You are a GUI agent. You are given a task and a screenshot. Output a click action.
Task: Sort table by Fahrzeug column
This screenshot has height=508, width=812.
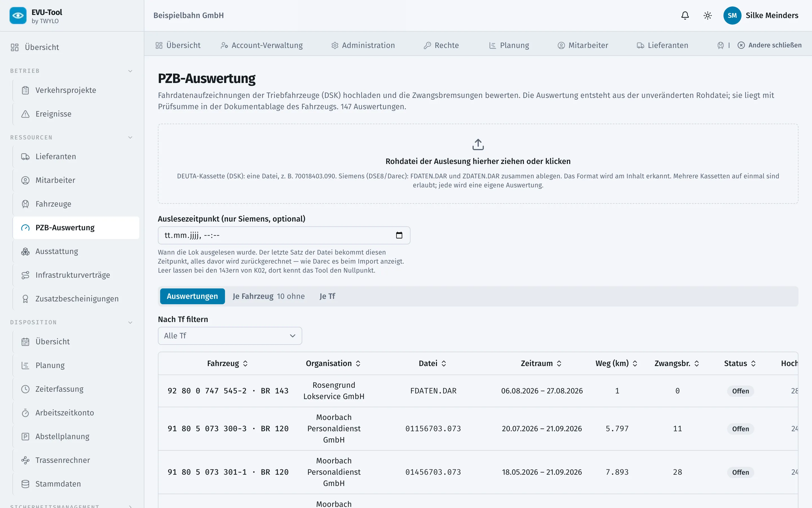[x=227, y=363]
